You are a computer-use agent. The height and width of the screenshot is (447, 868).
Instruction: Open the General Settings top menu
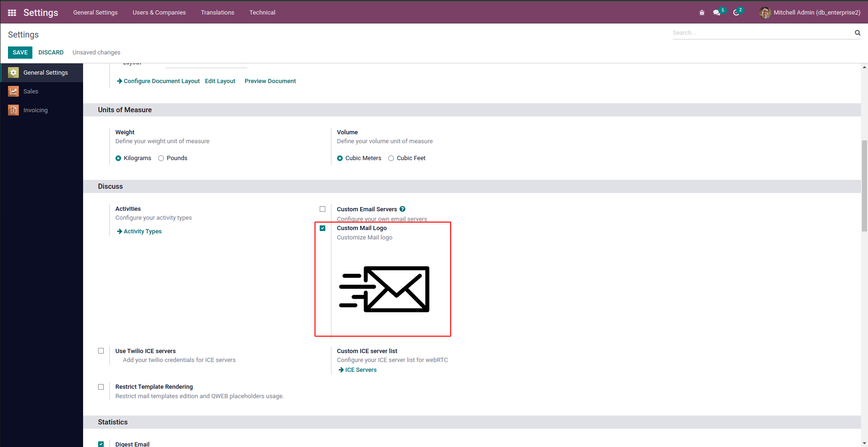coord(95,13)
